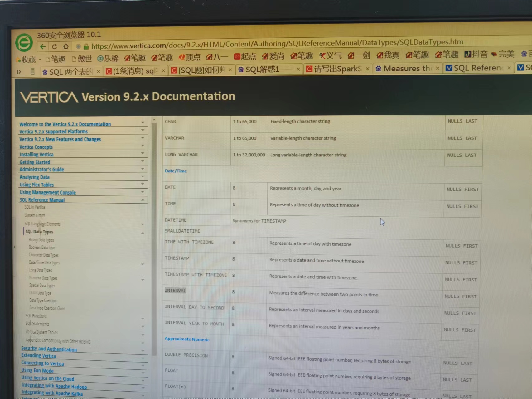Collapse the SQL Reference Manual section
The width and height of the screenshot is (532, 399).
pyautogui.click(x=143, y=200)
